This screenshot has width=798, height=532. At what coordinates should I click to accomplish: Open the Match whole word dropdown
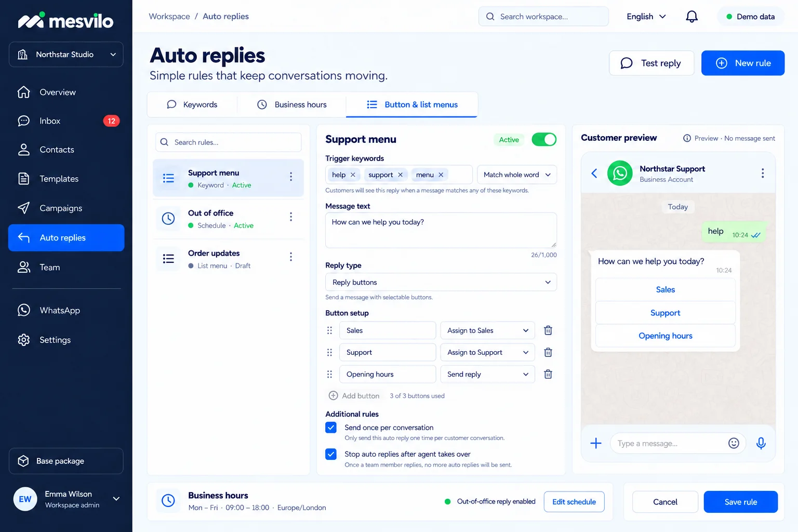click(x=517, y=175)
